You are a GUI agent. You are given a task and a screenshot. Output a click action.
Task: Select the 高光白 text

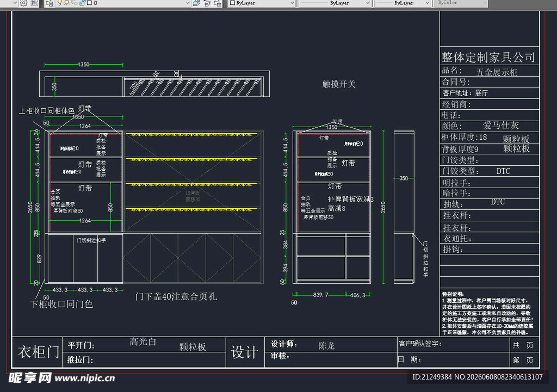pos(143,341)
